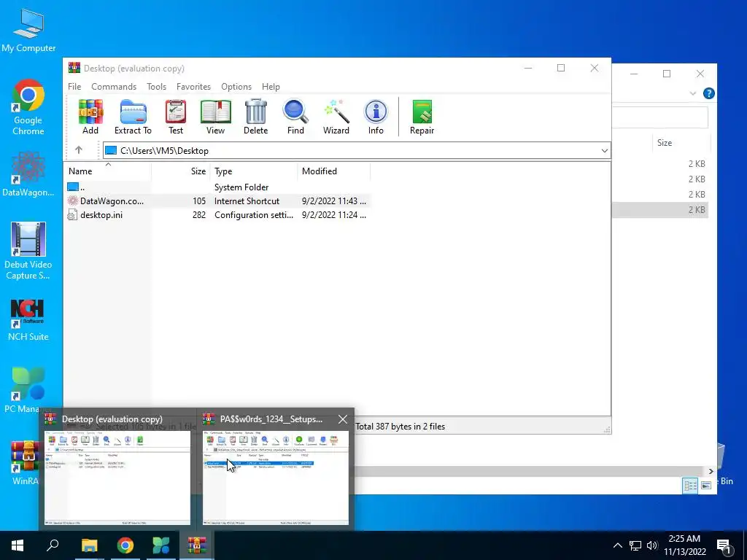Viewport: 747px width, 560px height.
Task: Go up one folder level arrow
Action: click(79, 150)
